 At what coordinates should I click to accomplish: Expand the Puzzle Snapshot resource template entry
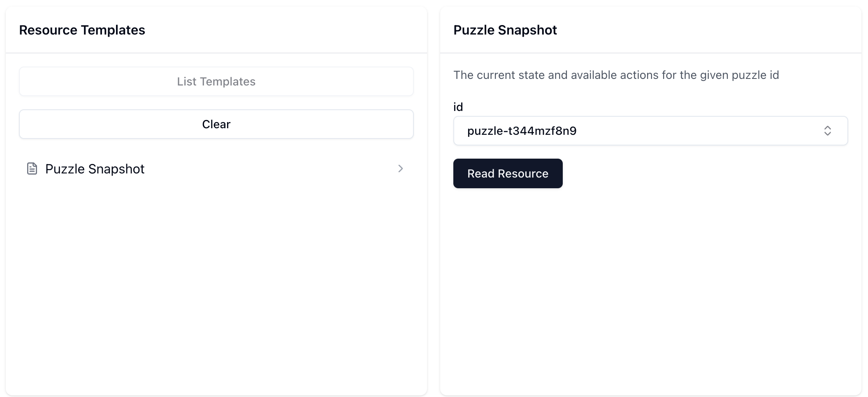[216, 168]
